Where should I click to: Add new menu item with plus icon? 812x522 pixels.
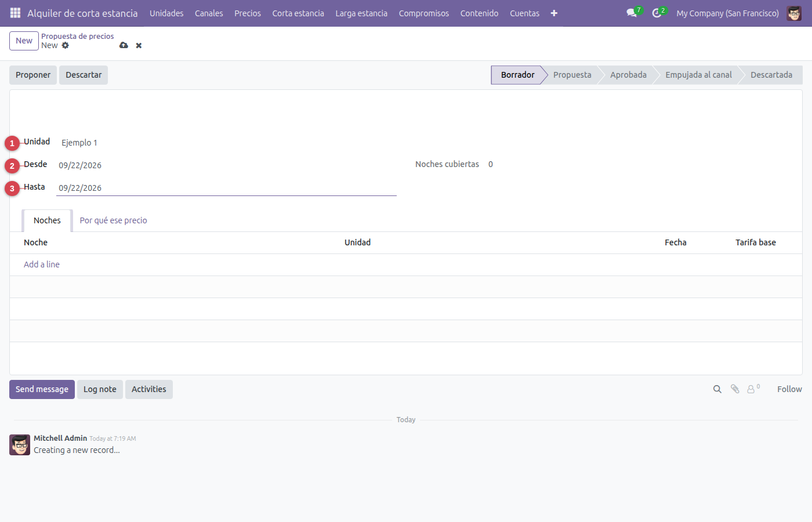554,13
